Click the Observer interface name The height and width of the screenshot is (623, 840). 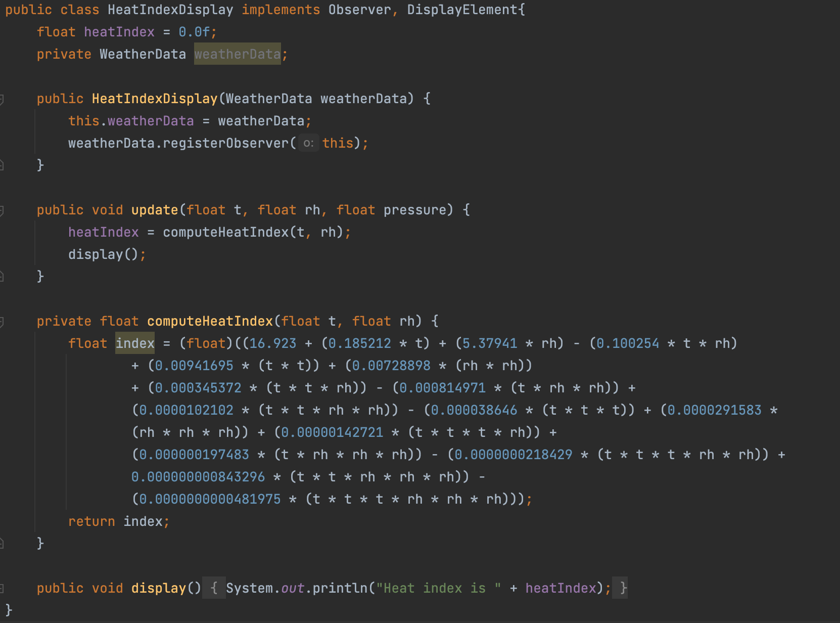click(359, 10)
